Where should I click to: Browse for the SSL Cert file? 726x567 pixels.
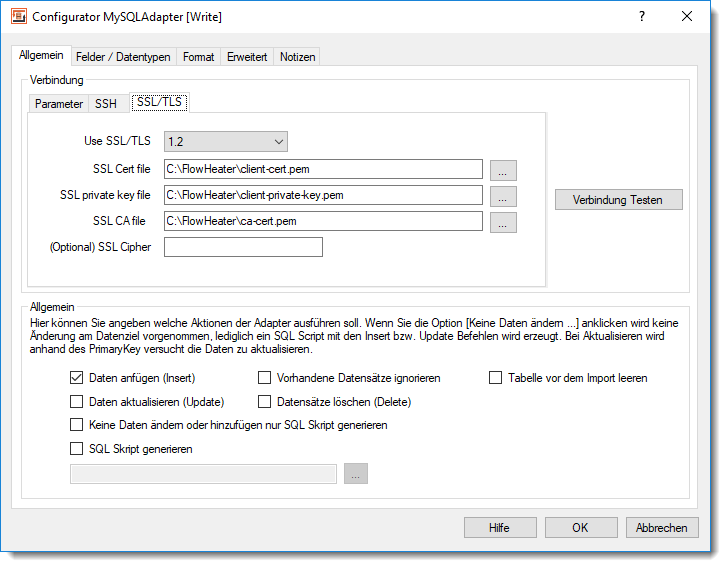point(503,171)
